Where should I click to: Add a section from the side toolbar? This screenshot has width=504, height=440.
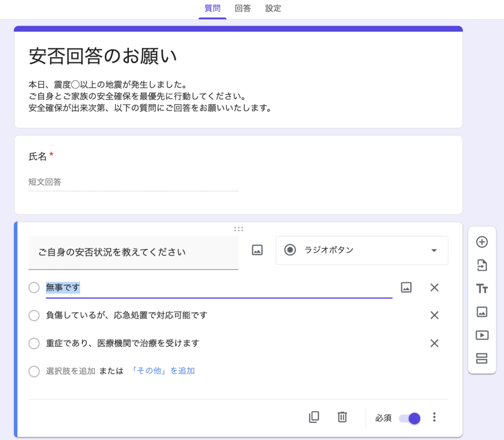coord(482,358)
